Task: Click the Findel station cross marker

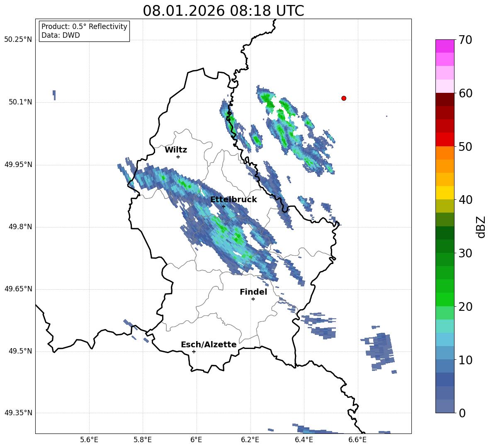Action: [x=253, y=299]
